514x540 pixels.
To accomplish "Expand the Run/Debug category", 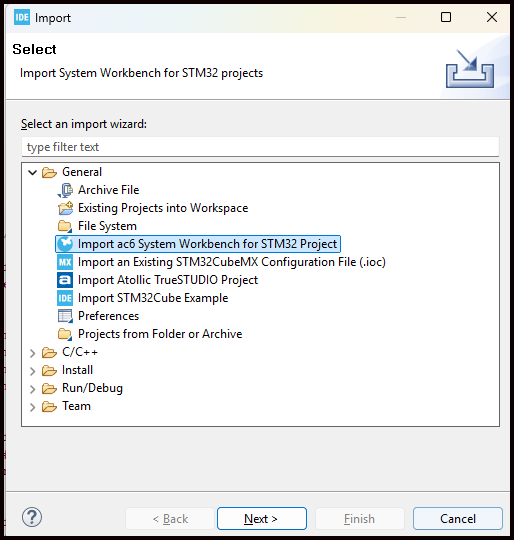I will click(x=32, y=388).
